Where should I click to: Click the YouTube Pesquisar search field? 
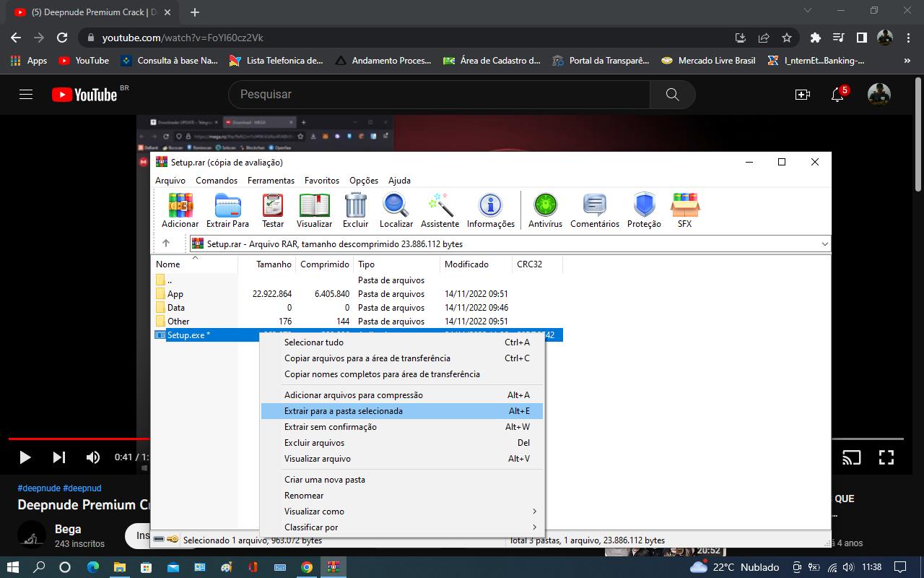[x=439, y=95]
